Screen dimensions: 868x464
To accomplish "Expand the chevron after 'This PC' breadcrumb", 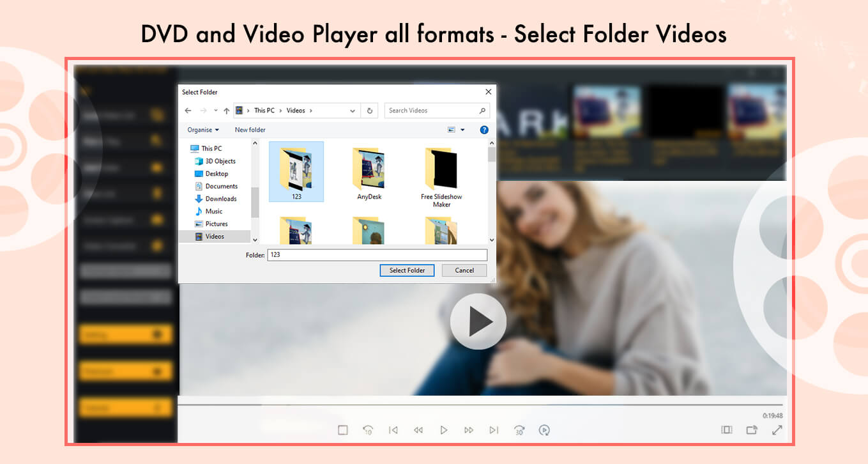I will coord(280,111).
